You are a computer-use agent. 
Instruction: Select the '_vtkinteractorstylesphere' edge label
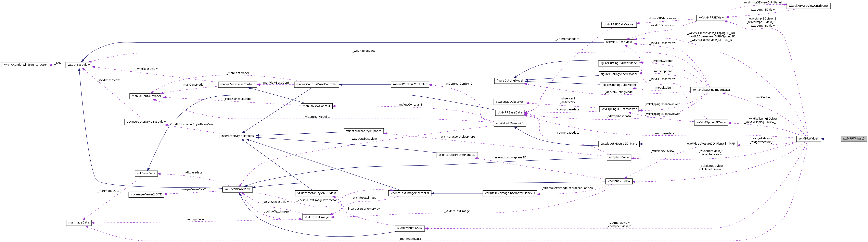pyautogui.click(x=457, y=137)
